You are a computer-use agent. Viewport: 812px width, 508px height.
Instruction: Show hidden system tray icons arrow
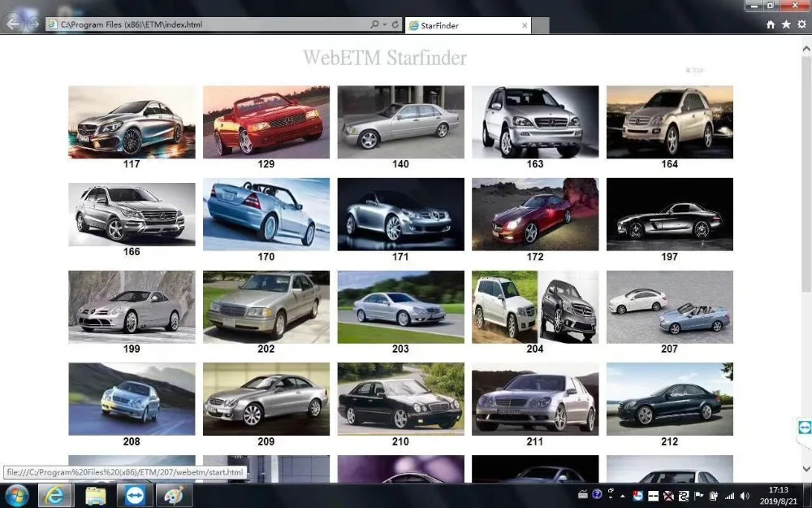pos(623,496)
